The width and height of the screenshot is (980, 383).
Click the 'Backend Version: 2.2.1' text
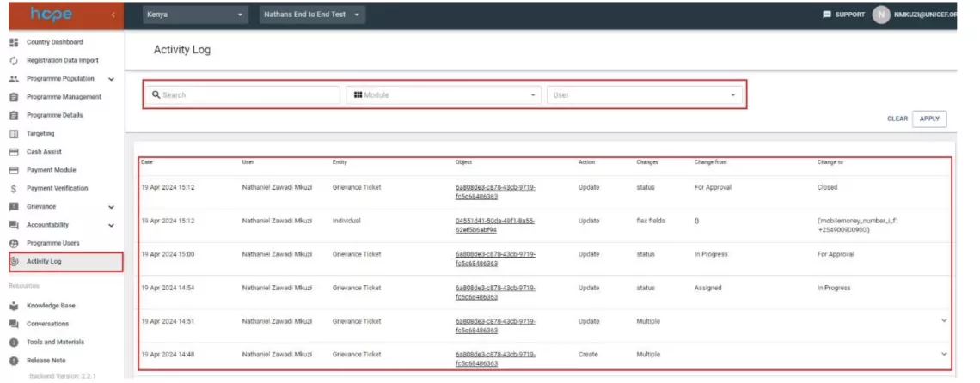(x=62, y=376)
